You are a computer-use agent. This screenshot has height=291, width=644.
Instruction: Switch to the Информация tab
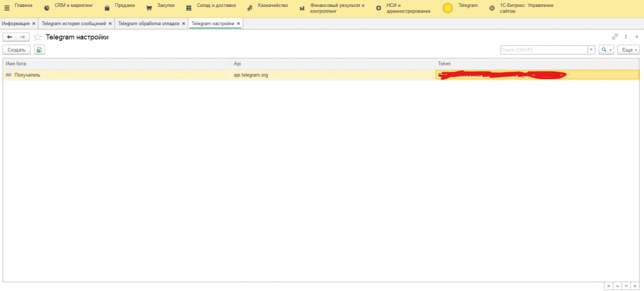16,23
